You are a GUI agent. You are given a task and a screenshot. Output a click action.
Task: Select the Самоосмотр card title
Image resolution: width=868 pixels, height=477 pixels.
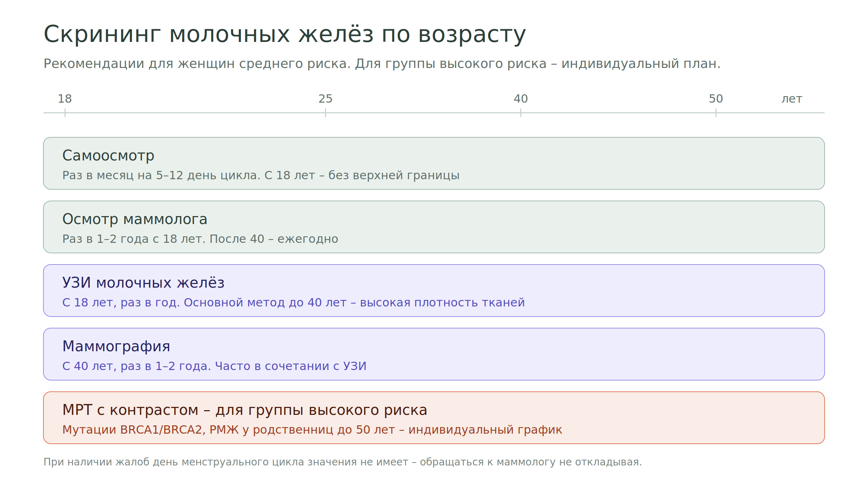(x=108, y=156)
